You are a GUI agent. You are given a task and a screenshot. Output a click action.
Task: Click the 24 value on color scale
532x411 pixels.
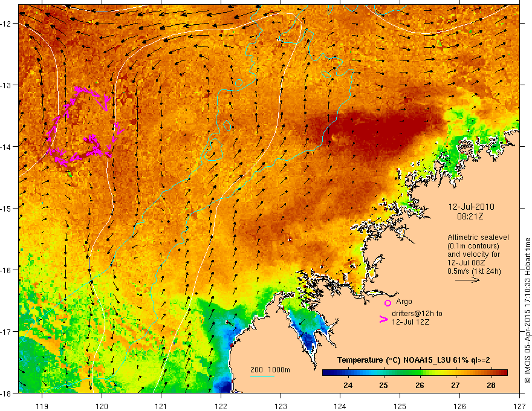coord(348,385)
